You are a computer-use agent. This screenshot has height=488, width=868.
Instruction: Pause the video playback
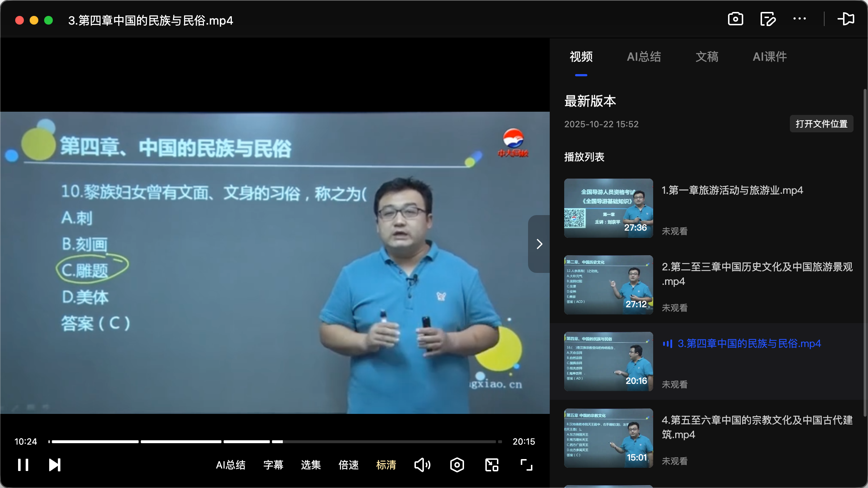(x=23, y=465)
